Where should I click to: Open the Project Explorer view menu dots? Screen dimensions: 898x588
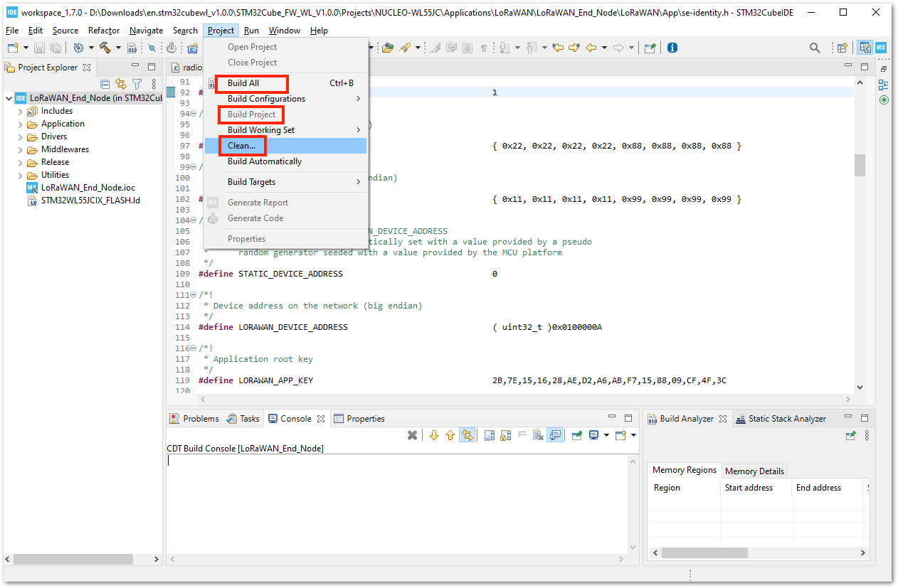(x=154, y=84)
